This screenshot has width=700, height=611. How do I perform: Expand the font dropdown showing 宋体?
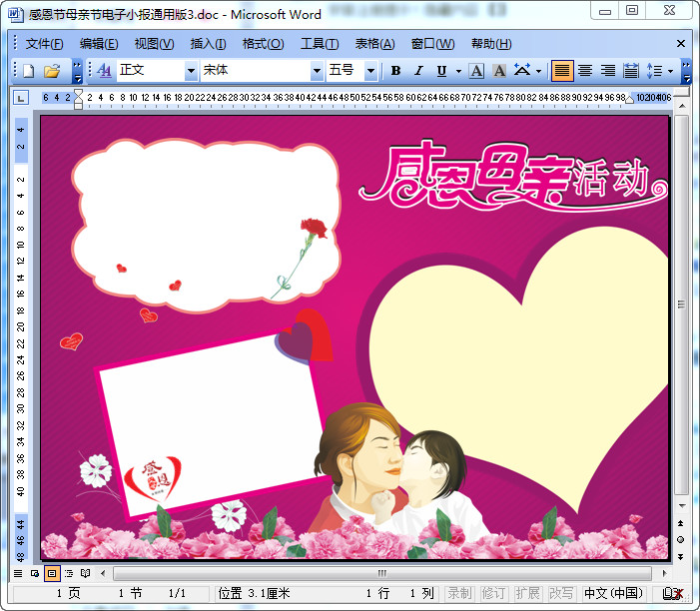(x=317, y=71)
